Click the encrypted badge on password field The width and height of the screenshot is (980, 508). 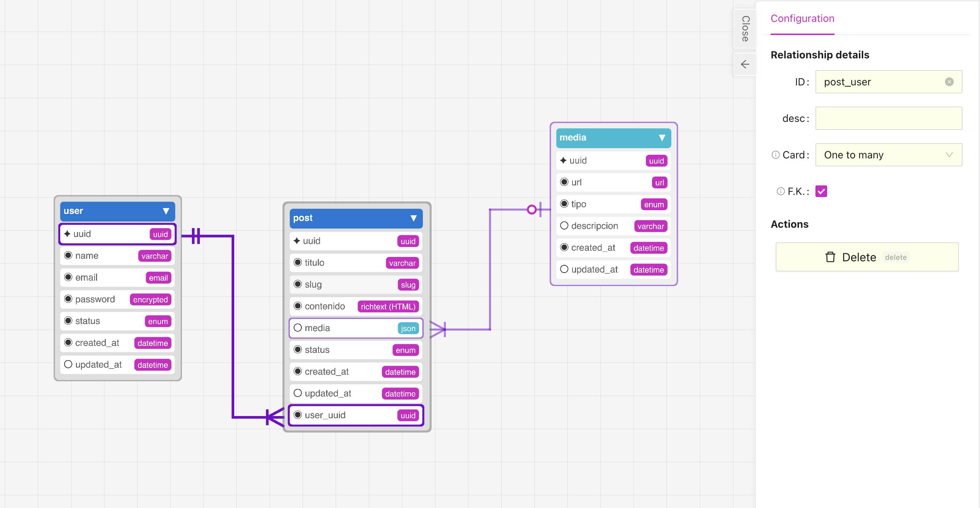tap(150, 300)
